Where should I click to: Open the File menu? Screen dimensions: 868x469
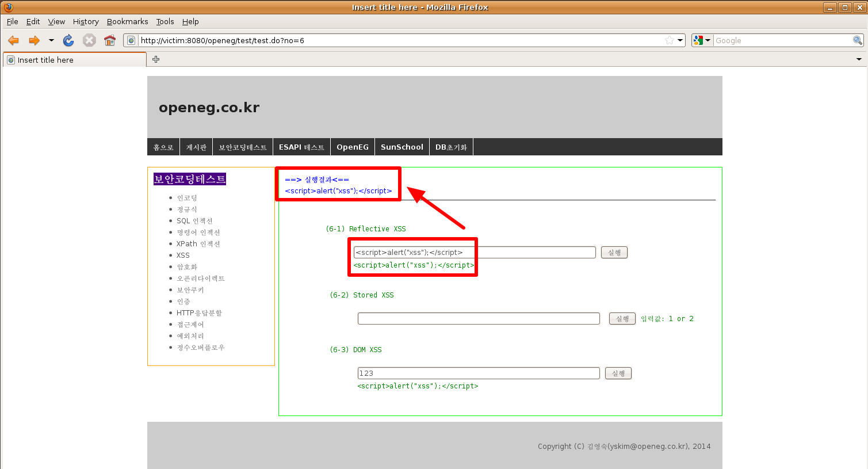click(x=12, y=21)
